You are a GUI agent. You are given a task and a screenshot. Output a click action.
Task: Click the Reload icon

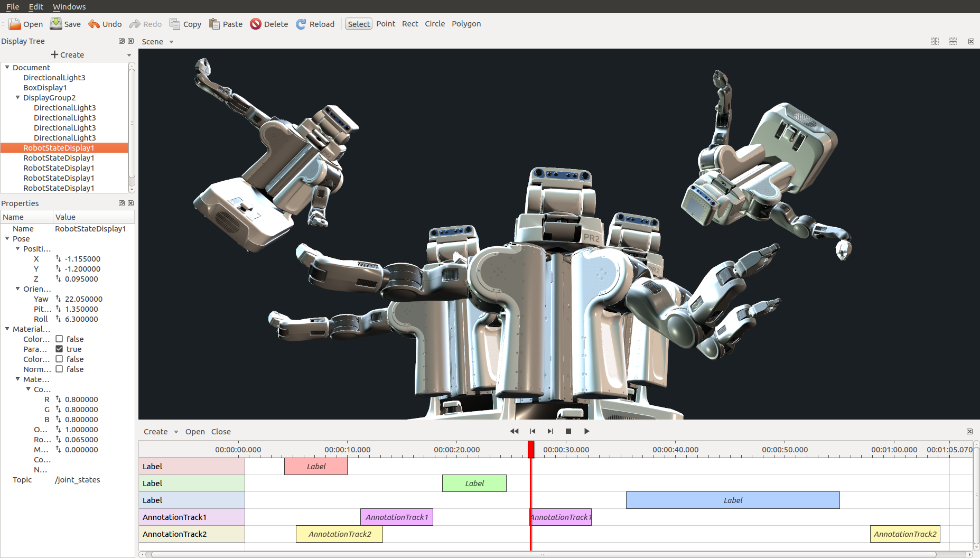[x=301, y=24]
